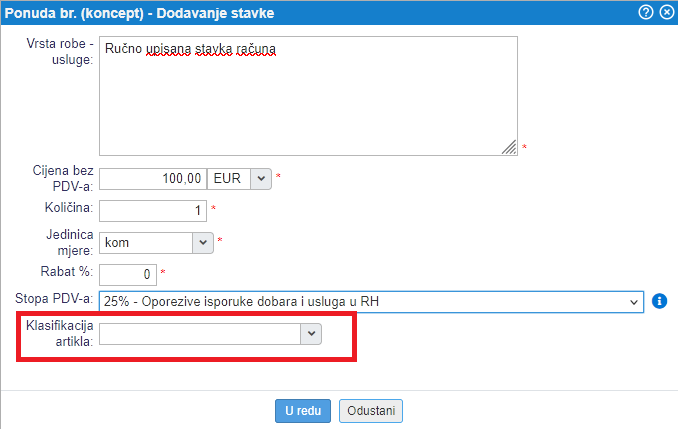
Task: Focus the Rabat % input field
Action: point(128,273)
